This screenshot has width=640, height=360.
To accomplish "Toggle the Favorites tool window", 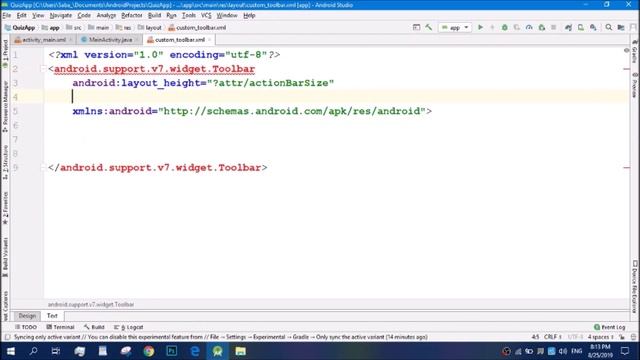I will [x=5, y=209].
